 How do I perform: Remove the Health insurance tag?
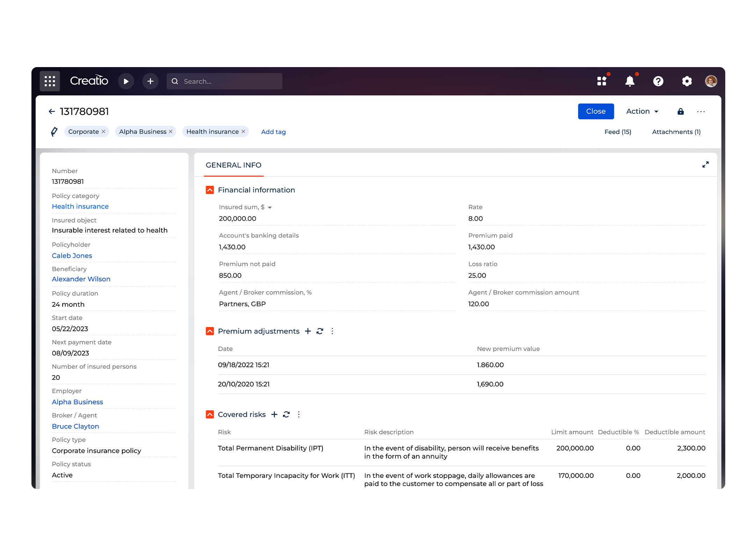pos(243,131)
